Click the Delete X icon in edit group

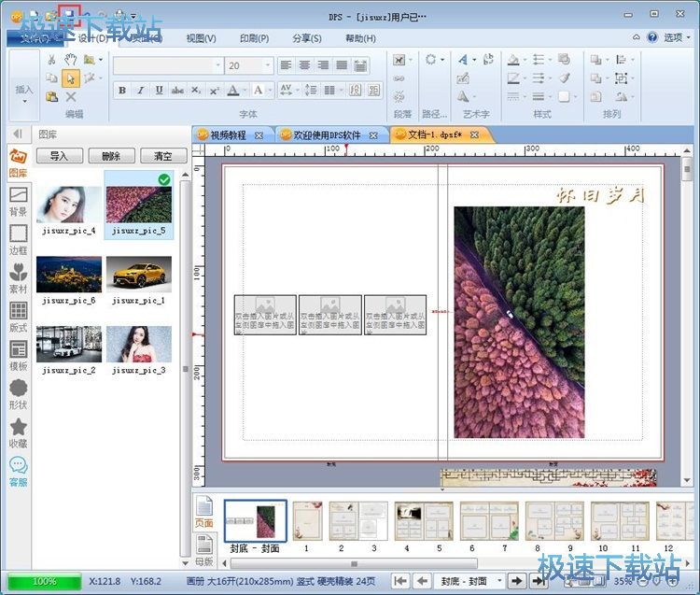[71, 97]
